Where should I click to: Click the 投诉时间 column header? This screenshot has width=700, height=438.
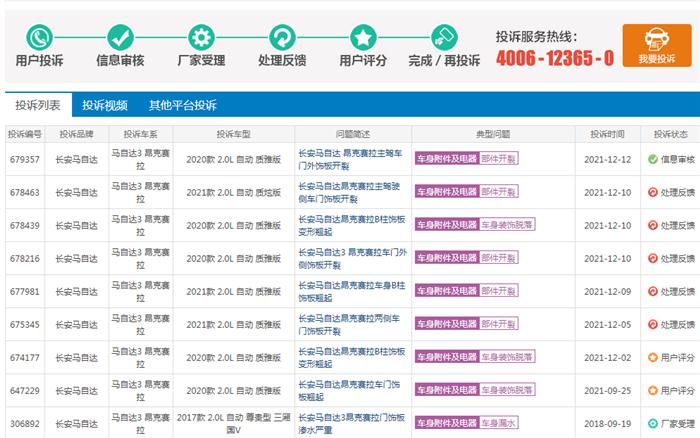pos(607,134)
